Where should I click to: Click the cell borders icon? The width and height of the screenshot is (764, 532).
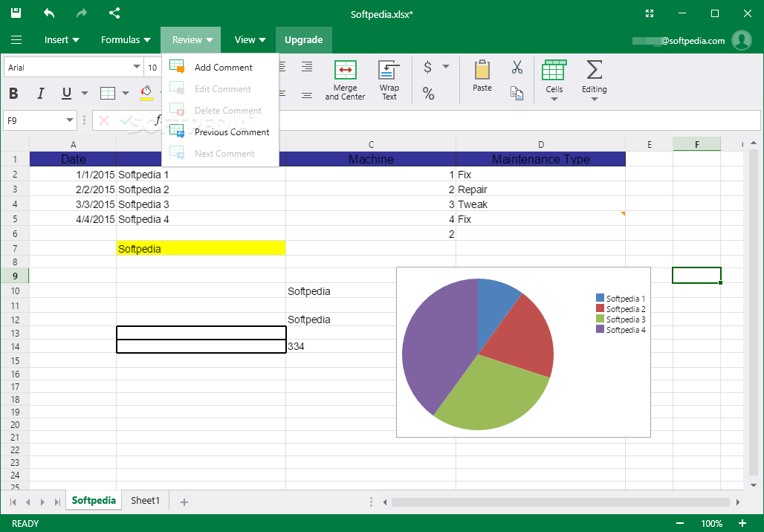(x=107, y=93)
